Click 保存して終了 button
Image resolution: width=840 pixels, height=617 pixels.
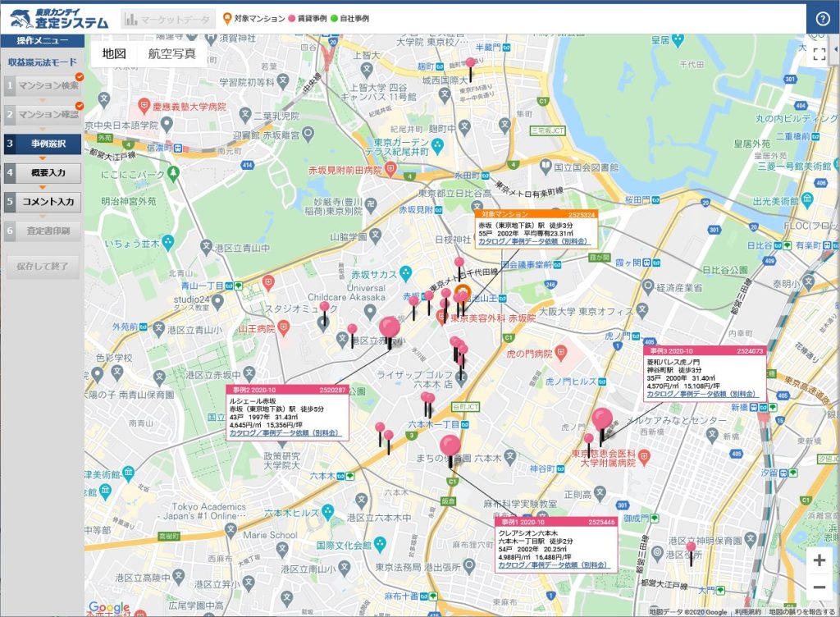coord(43,266)
